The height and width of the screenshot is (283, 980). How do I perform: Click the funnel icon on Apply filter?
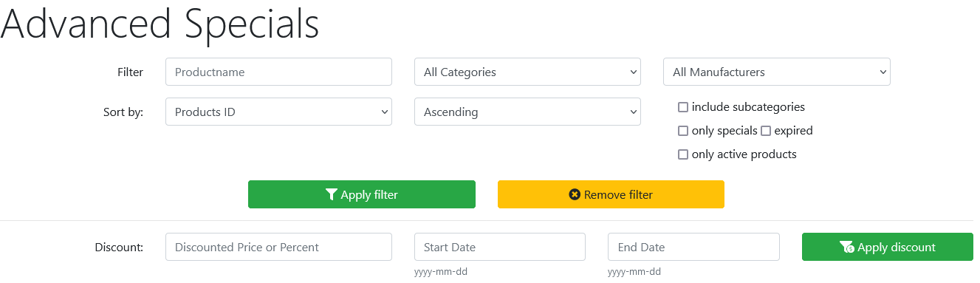332,195
